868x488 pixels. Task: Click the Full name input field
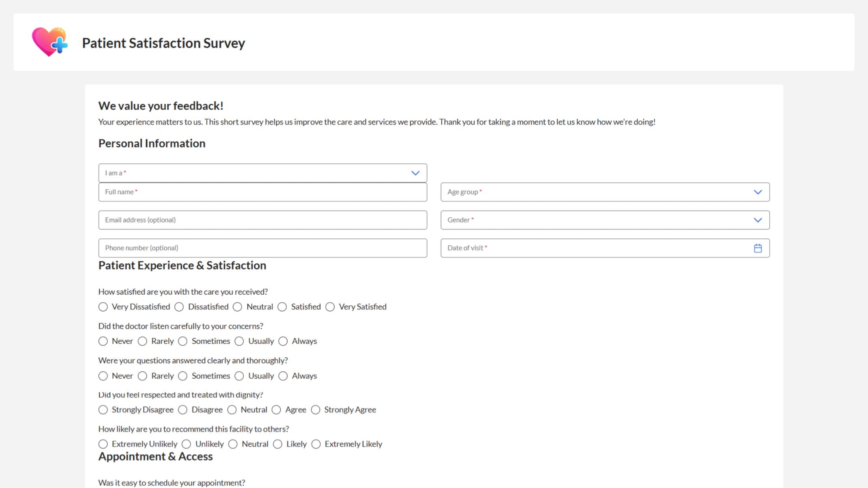coord(262,192)
